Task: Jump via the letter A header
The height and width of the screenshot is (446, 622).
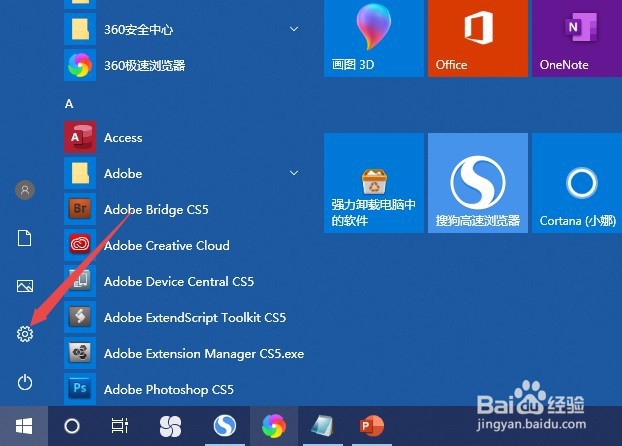Action: [x=69, y=104]
